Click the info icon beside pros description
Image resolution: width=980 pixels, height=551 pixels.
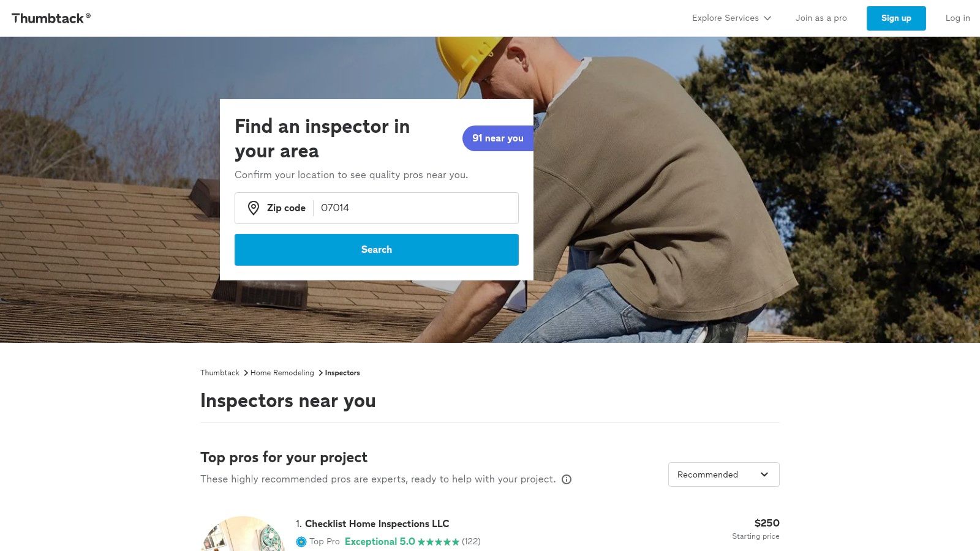[567, 479]
